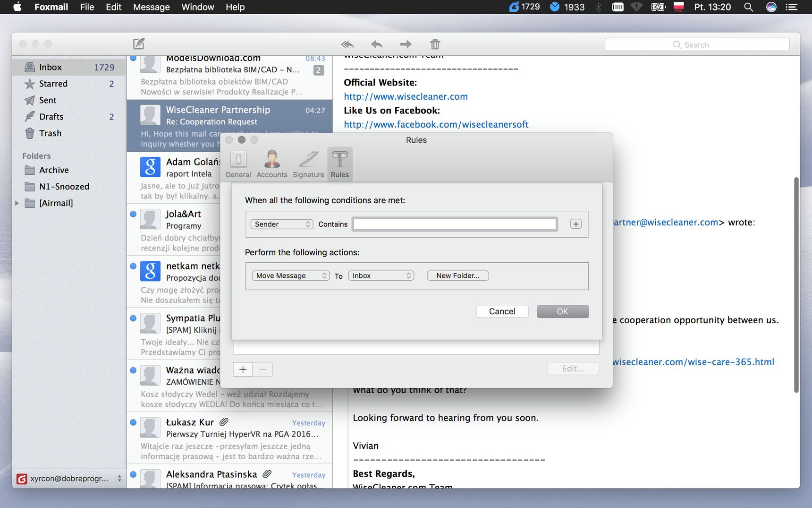
Task: Click the thread count badge 2 on ModelsDownload email
Action: pos(319,70)
